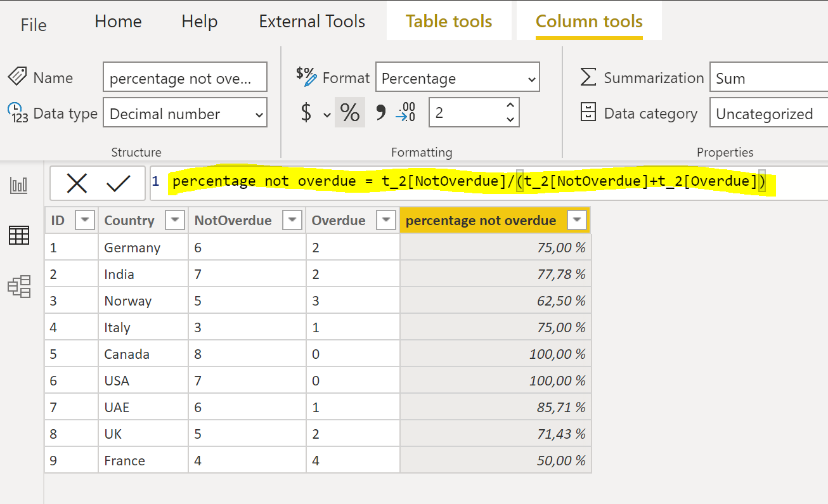Open the ID column filter dropdown

click(x=85, y=221)
